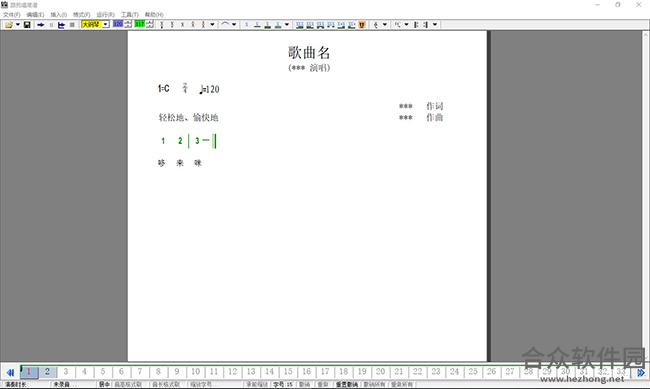Insert the start repeat barline icon
The width and height of the screenshot is (650, 389).
tap(416, 25)
